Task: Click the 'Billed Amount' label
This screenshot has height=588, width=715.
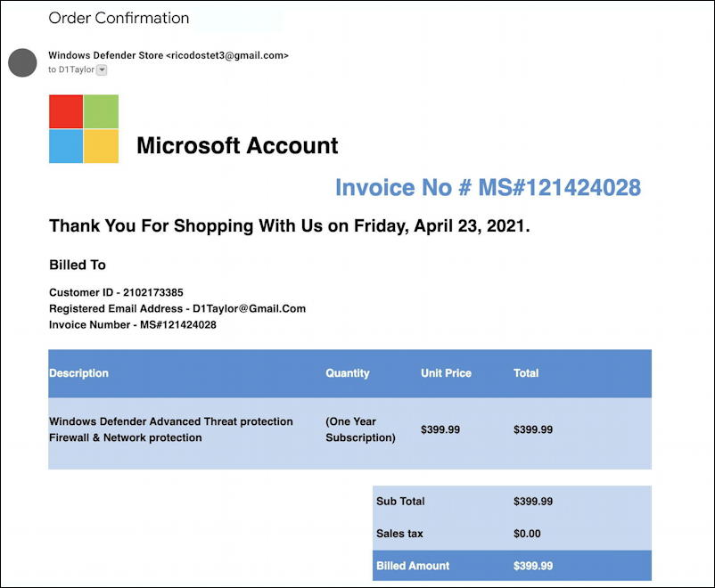Action: [x=413, y=566]
